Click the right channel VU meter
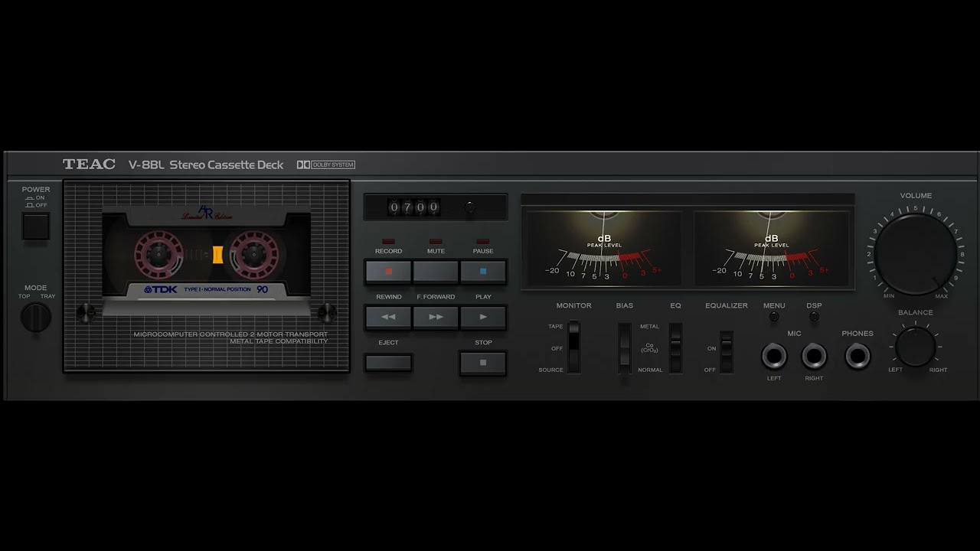This screenshot has height=551, width=980. pos(771,248)
